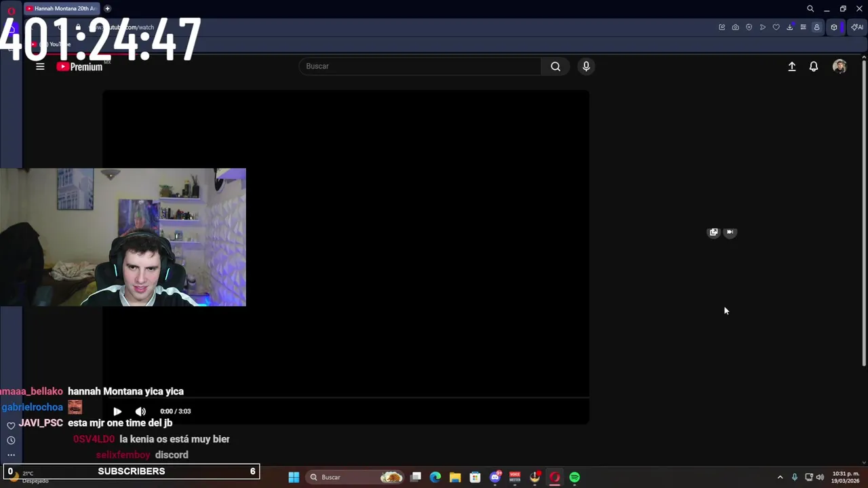Click the page vertical scrollbar
This screenshot has width=868, height=488.
click(864, 213)
